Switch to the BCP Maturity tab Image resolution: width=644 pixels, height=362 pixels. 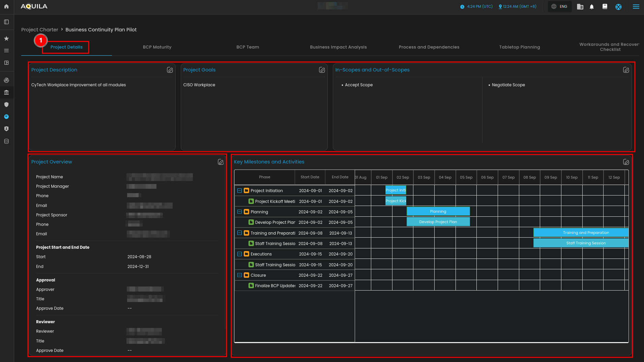click(x=157, y=47)
